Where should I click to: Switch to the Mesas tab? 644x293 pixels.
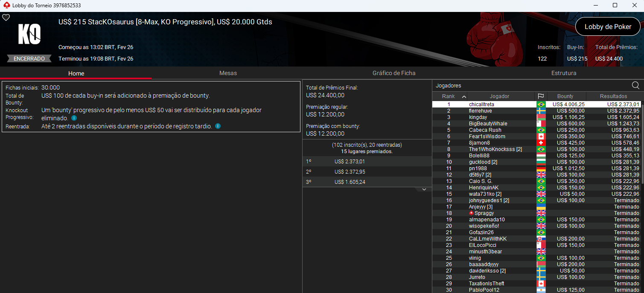(228, 73)
